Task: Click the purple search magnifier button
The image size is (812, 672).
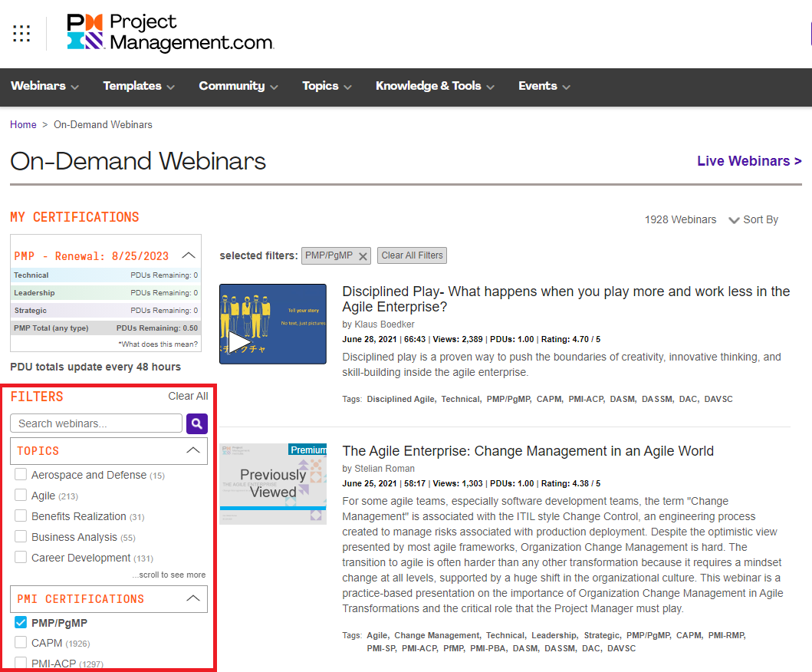Action: click(197, 423)
